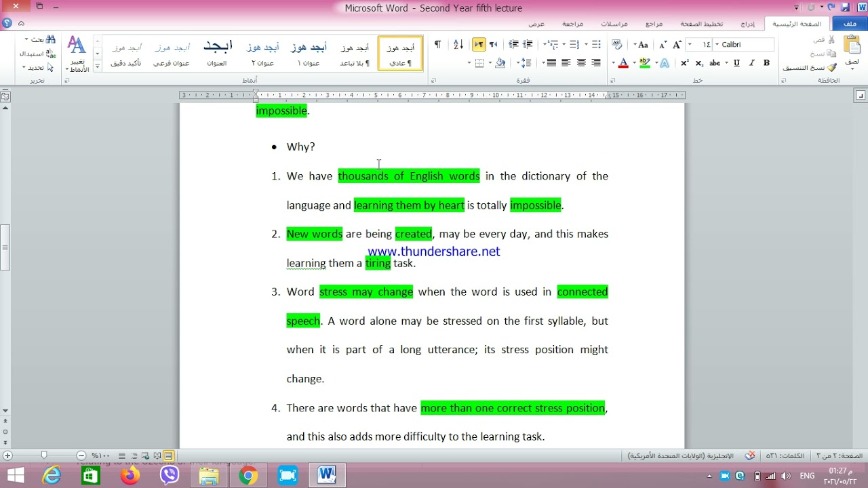Center align the text

581,63
